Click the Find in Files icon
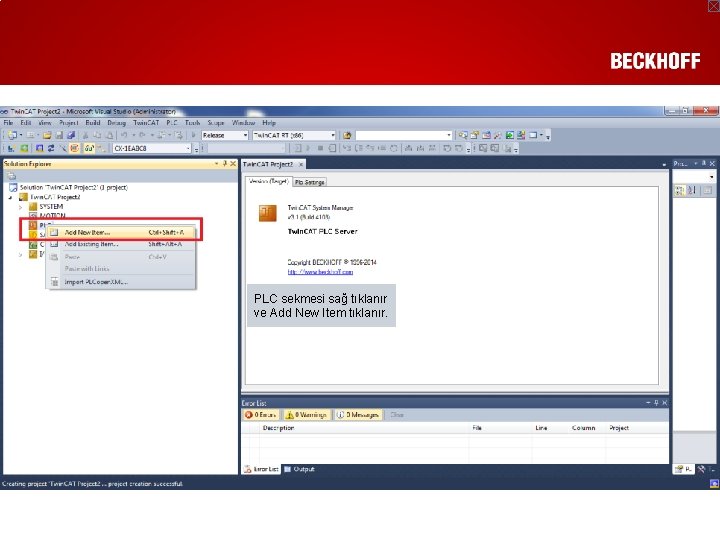 pos(347,135)
